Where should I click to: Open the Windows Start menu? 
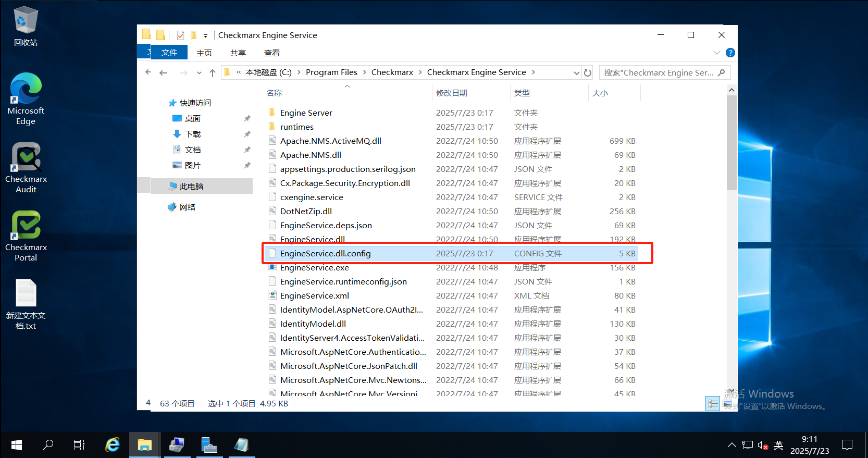16,445
